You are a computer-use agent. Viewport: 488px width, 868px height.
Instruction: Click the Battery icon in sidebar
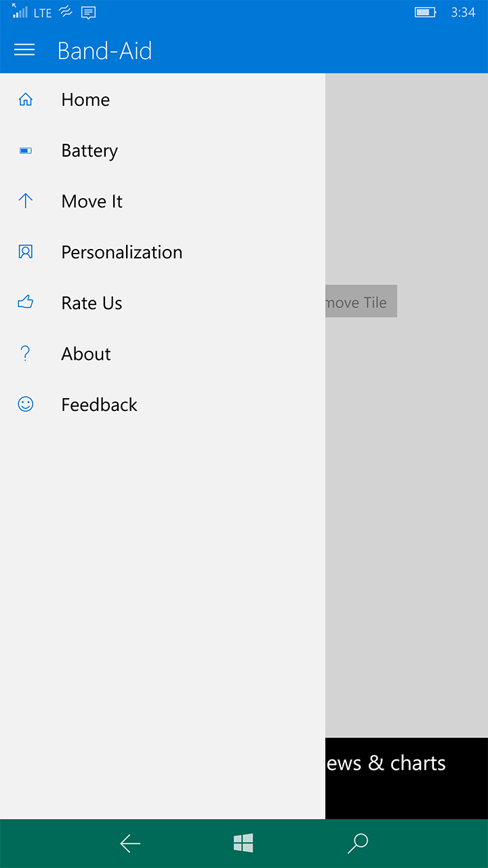pos(26,151)
